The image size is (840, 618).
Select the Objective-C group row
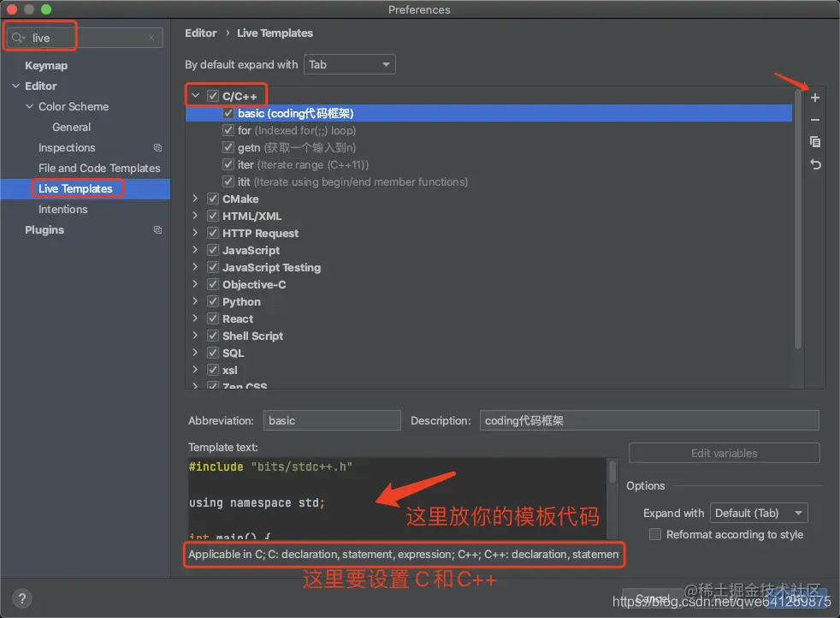[x=488, y=285]
